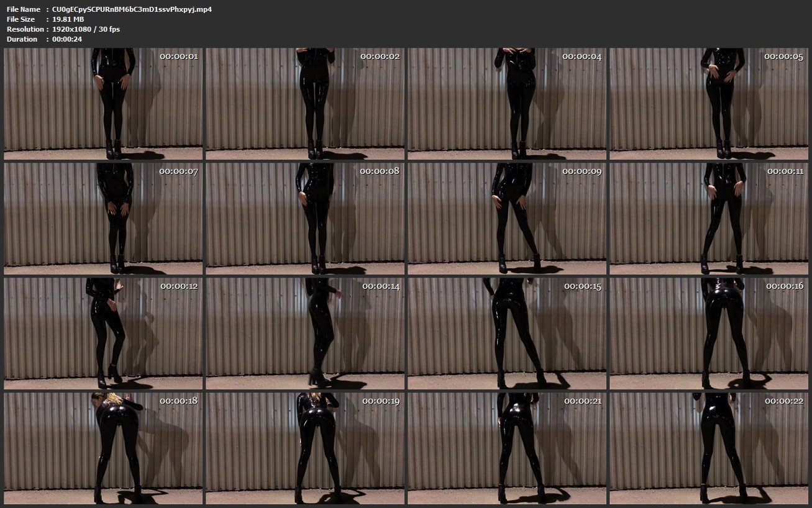This screenshot has width=812, height=508.
Task: Click the File Name label
Action: point(24,9)
